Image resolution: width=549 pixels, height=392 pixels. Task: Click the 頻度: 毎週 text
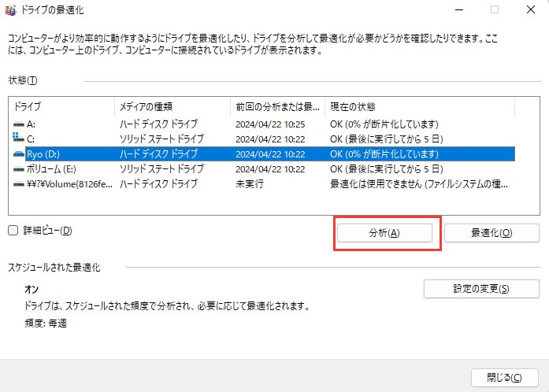(46, 323)
